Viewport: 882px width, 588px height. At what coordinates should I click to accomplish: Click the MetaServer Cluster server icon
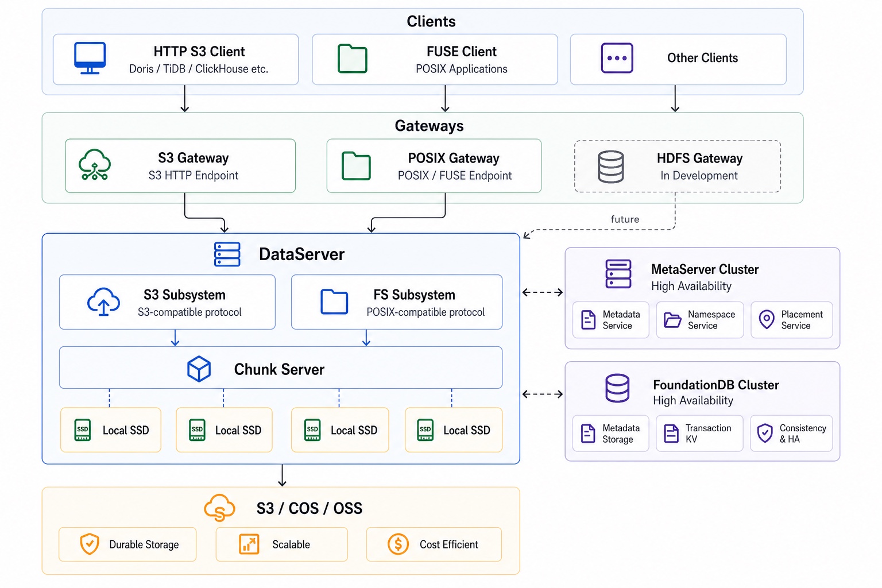coord(618,274)
